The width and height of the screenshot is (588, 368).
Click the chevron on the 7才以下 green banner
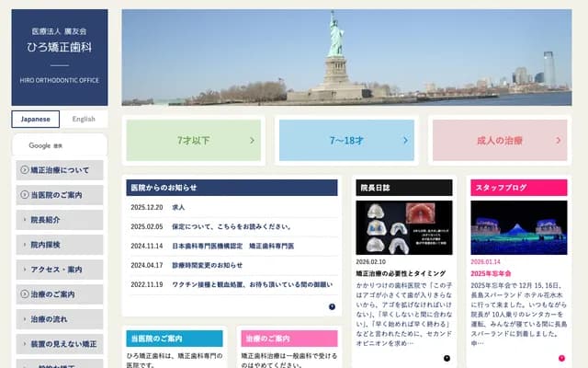252,141
